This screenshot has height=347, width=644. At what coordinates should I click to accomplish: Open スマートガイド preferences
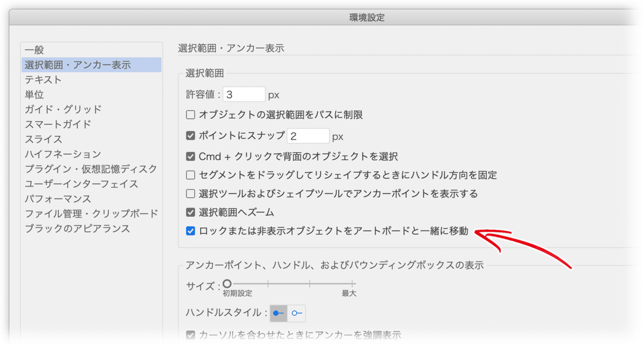pyautogui.click(x=58, y=124)
